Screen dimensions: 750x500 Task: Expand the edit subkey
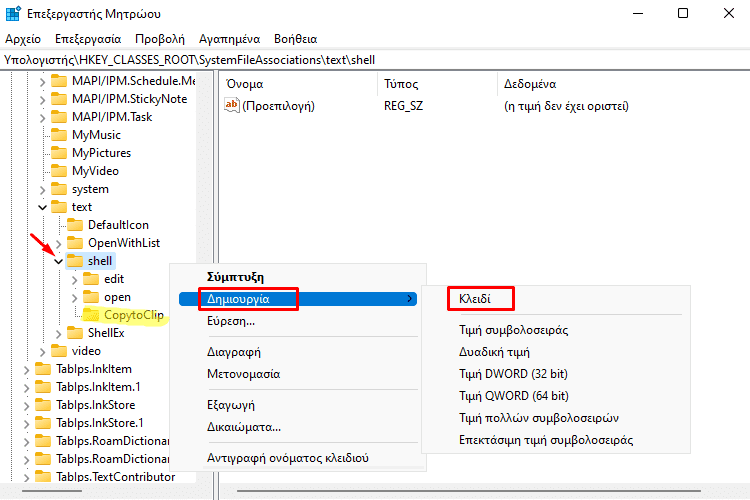tap(75, 280)
